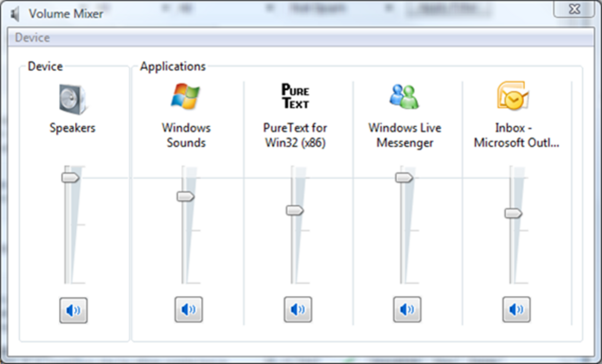
Task: Open the Device menu
Action: coord(32,38)
